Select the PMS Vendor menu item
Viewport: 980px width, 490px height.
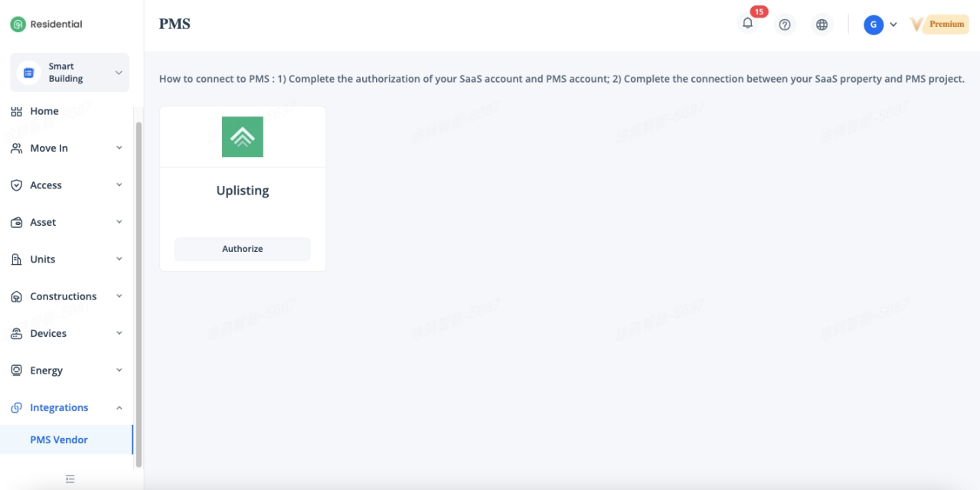point(59,440)
